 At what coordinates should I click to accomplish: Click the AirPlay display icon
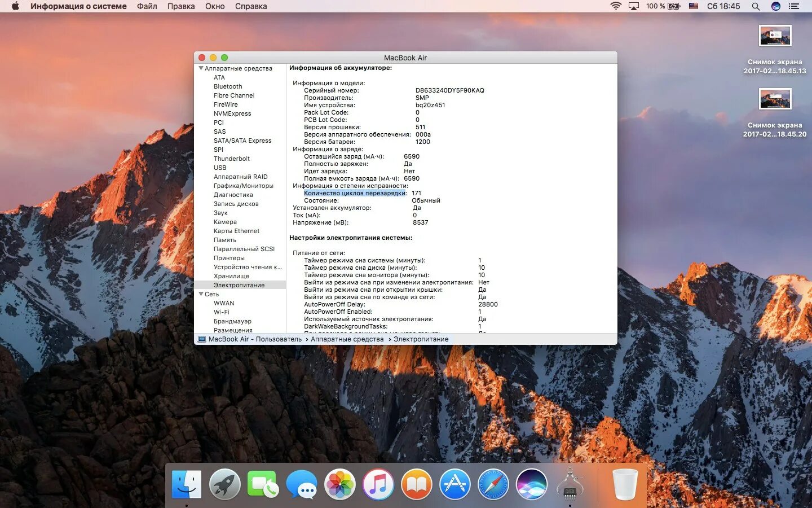(634, 6)
